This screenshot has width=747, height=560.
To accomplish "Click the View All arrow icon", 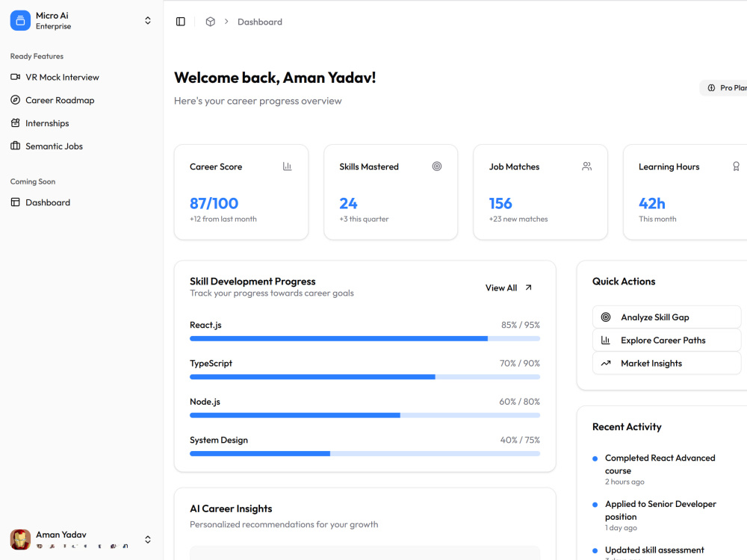I will click(x=528, y=287).
